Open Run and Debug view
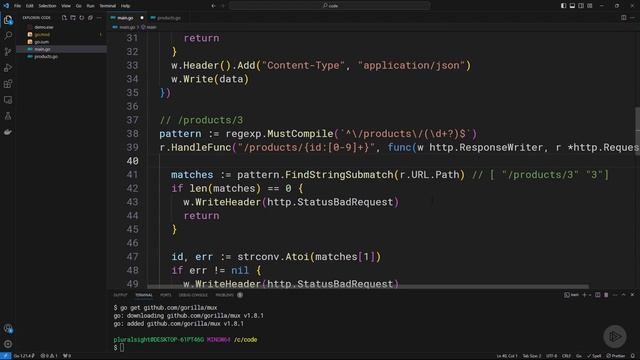The image size is (640, 360). 8,68
